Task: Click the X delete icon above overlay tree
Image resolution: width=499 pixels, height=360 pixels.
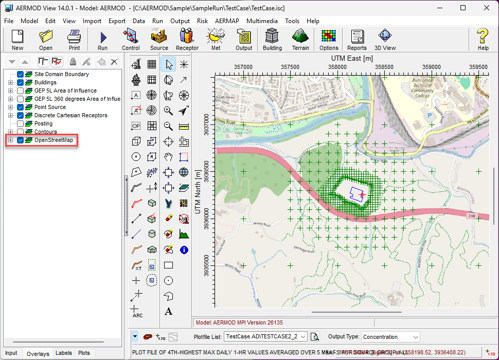Action: click(x=114, y=62)
